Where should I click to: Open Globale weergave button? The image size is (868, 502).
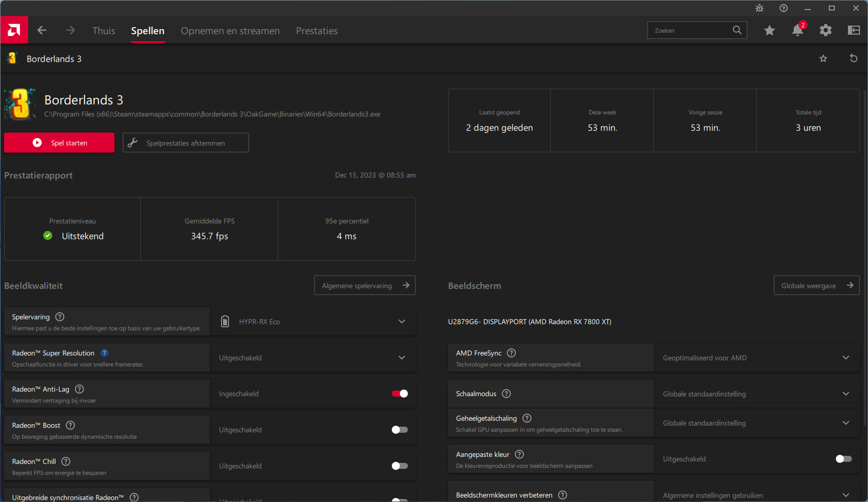coord(817,285)
